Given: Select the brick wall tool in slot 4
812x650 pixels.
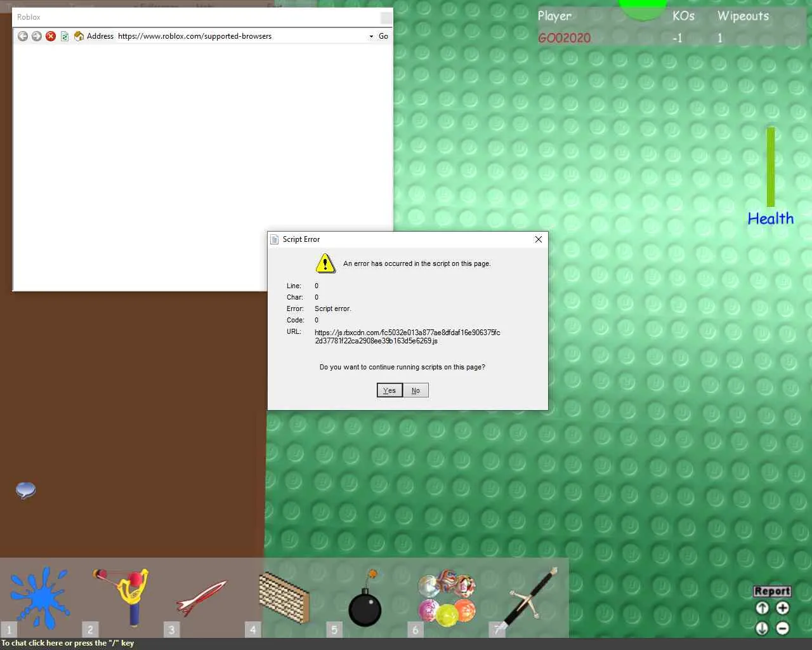Looking at the screenshot, I should pos(284,597).
